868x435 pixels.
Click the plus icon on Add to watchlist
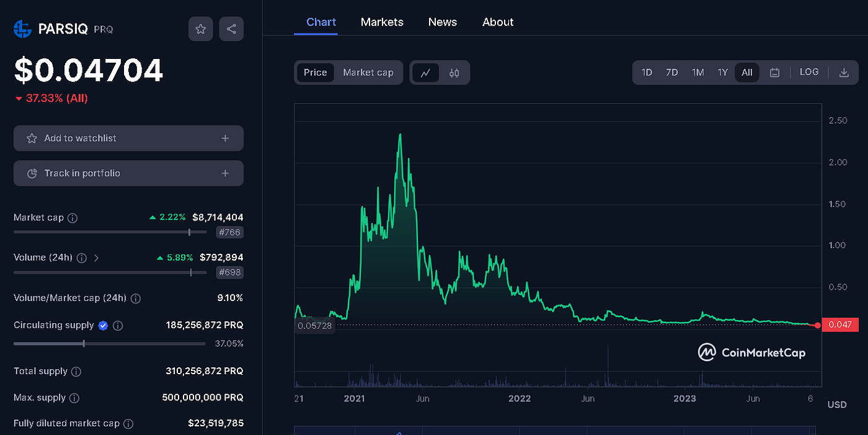(x=225, y=138)
